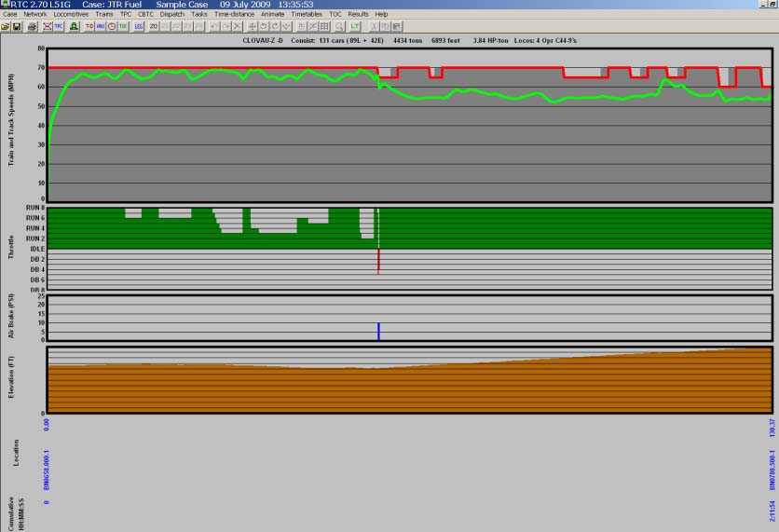Viewport: 779px width, 532px height.
Task: Click the ZD toolbar button
Action: 154,27
